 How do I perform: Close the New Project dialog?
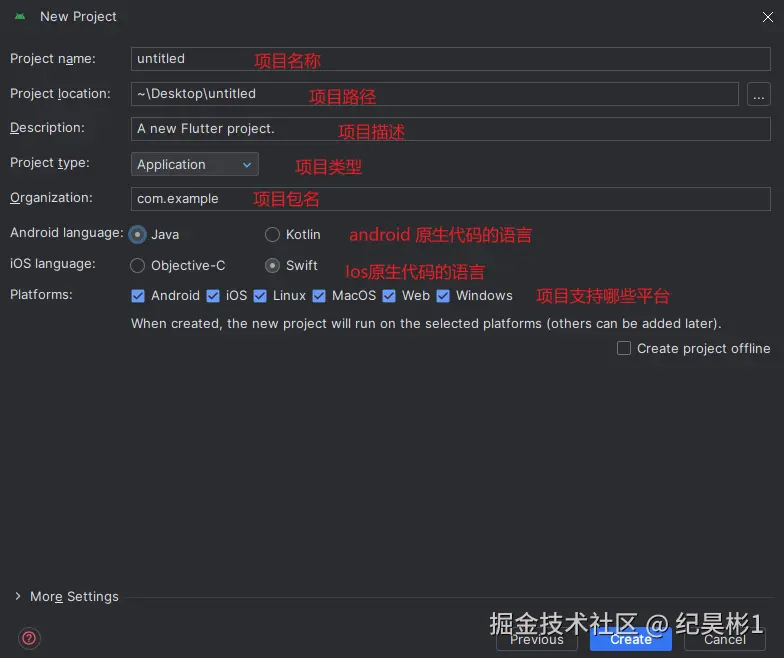(x=768, y=17)
